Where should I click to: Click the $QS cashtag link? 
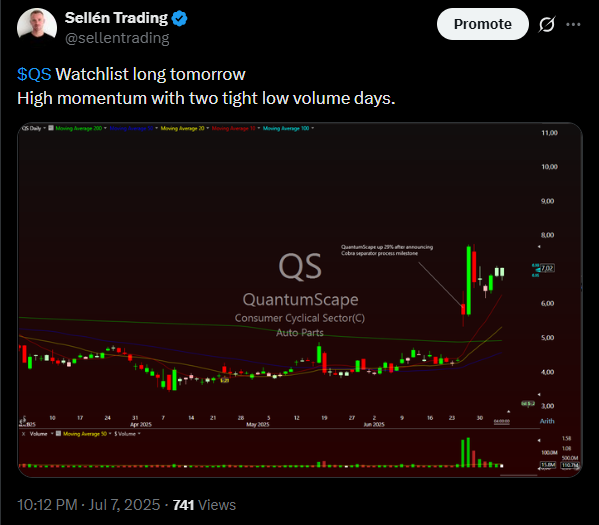click(x=34, y=74)
